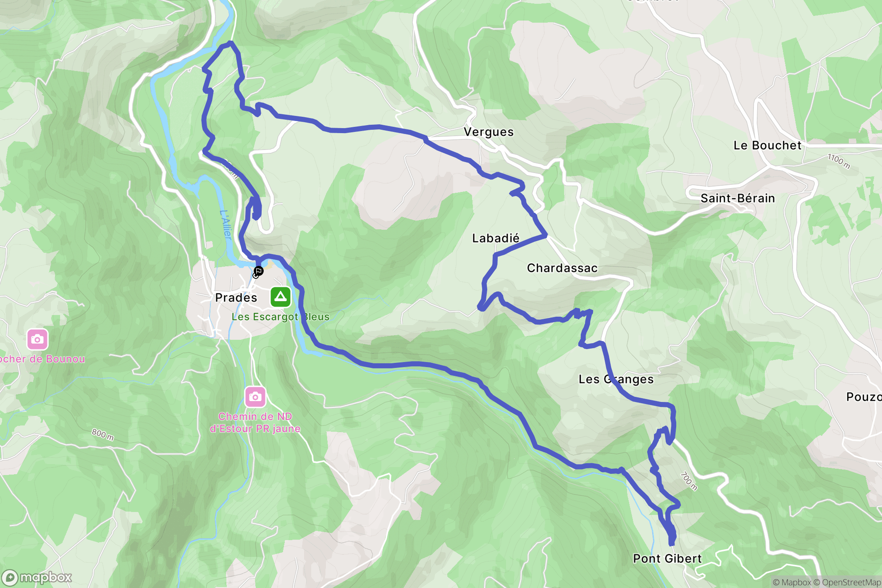
Task: Click the L'Allier river name label
Action: pyautogui.click(x=226, y=225)
